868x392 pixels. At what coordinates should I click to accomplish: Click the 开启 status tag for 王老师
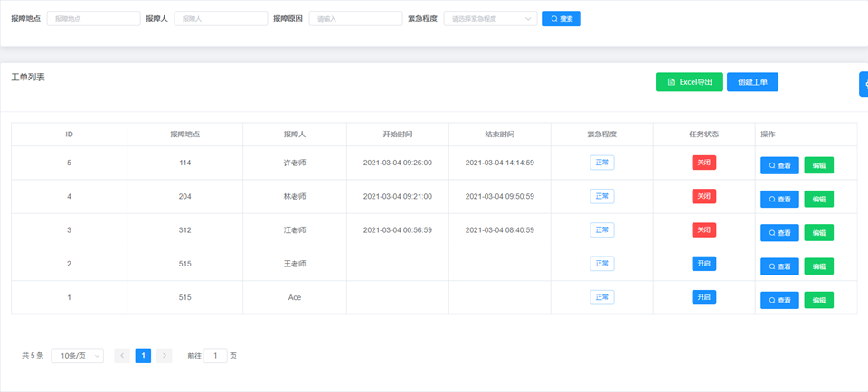pos(704,264)
